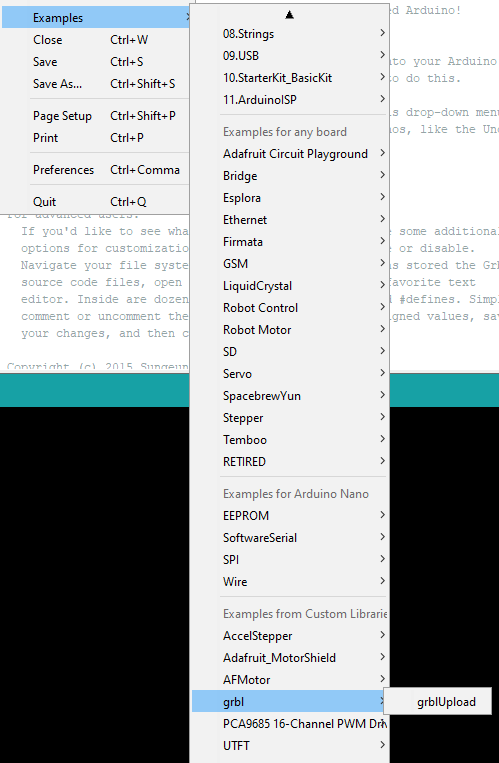The image size is (499, 763).
Task: Open Robot Motor examples submenu
Action: tap(290, 330)
